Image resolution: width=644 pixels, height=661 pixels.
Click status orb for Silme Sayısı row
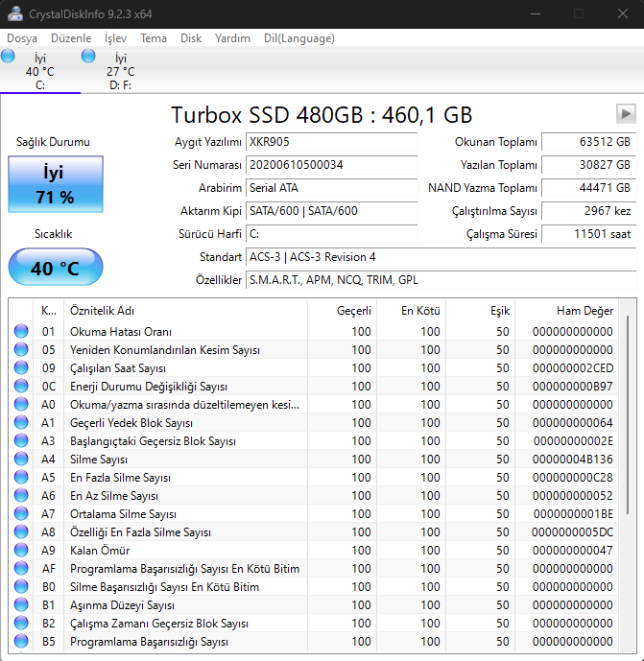21,460
